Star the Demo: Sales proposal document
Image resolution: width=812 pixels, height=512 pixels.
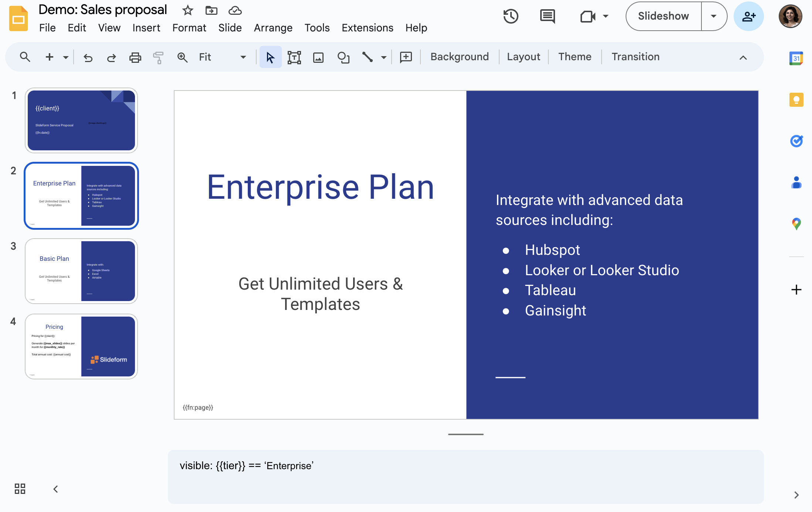pyautogui.click(x=188, y=10)
